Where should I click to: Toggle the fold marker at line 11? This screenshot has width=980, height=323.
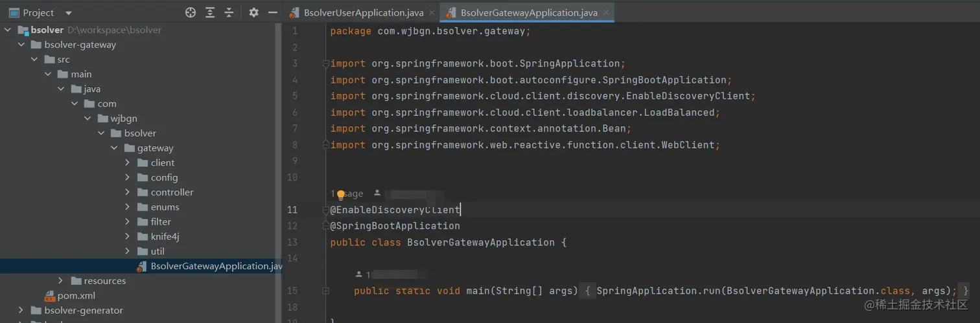click(x=325, y=210)
